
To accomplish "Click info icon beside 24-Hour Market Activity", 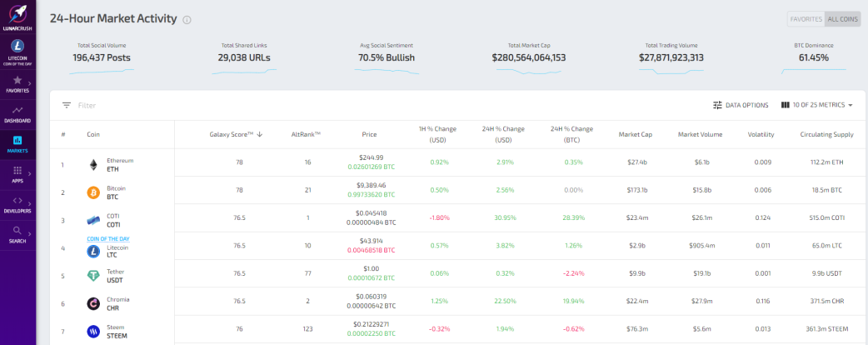I will coord(187,20).
